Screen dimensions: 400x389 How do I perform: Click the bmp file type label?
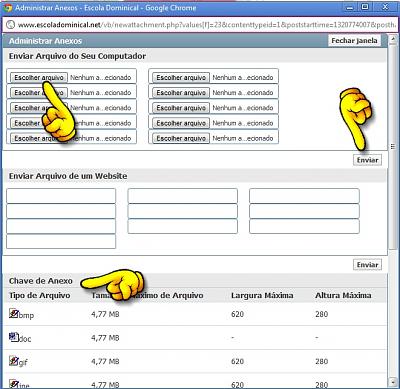(26, 315)
